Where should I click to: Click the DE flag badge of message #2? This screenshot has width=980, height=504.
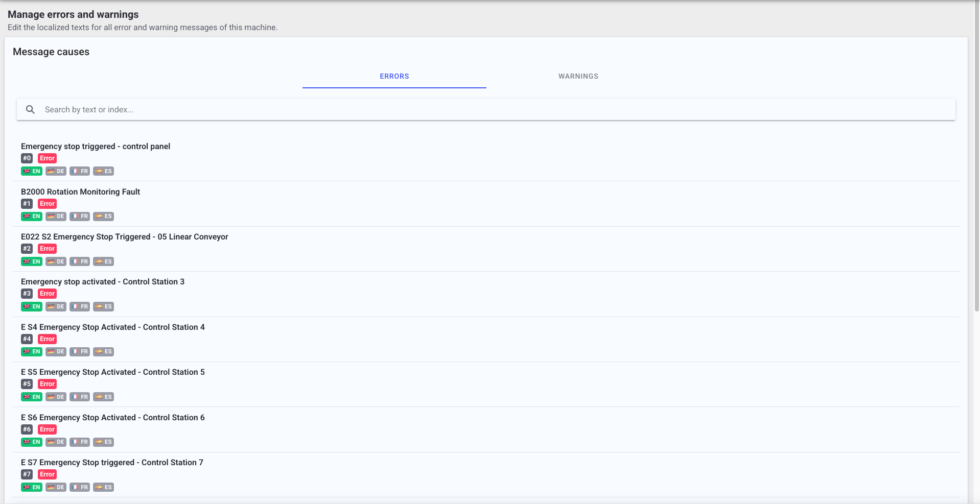[x=56, y=261]
